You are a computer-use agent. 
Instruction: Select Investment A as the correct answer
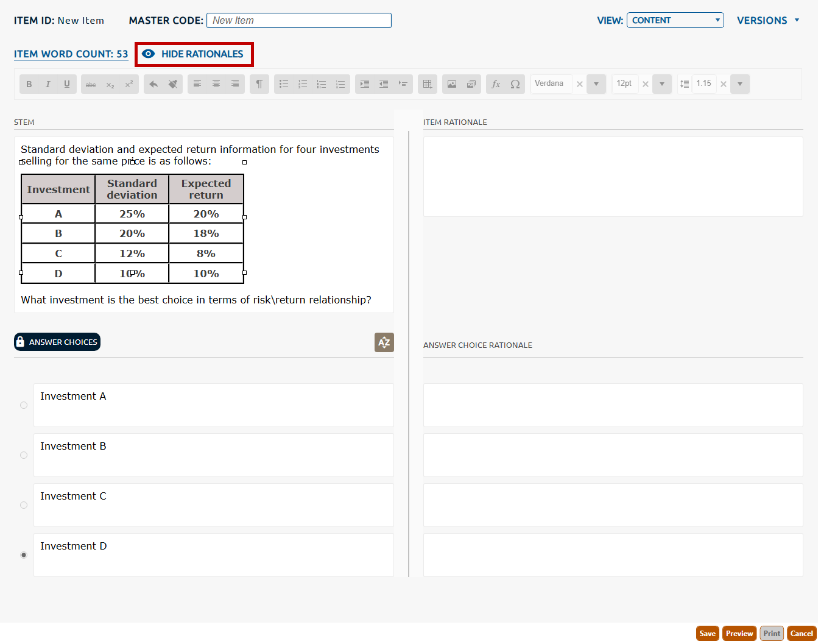[24, 405]
